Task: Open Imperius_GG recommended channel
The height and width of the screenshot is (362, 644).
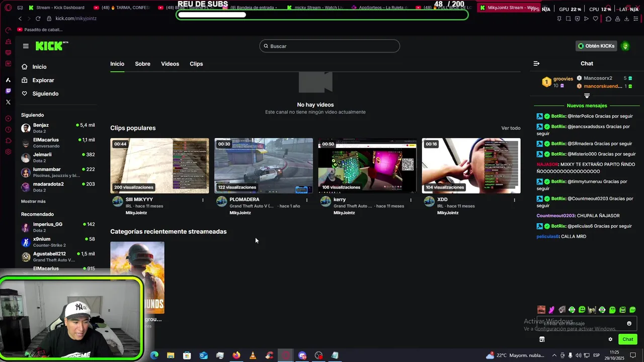Action: click(x=58, y=227)
